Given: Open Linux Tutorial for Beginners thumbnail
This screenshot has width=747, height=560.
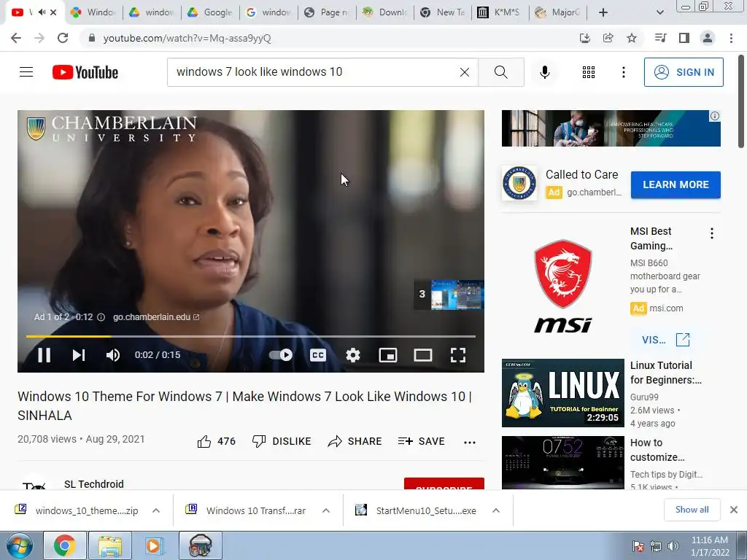Looking at the screenshot, I should pos(562,393).
